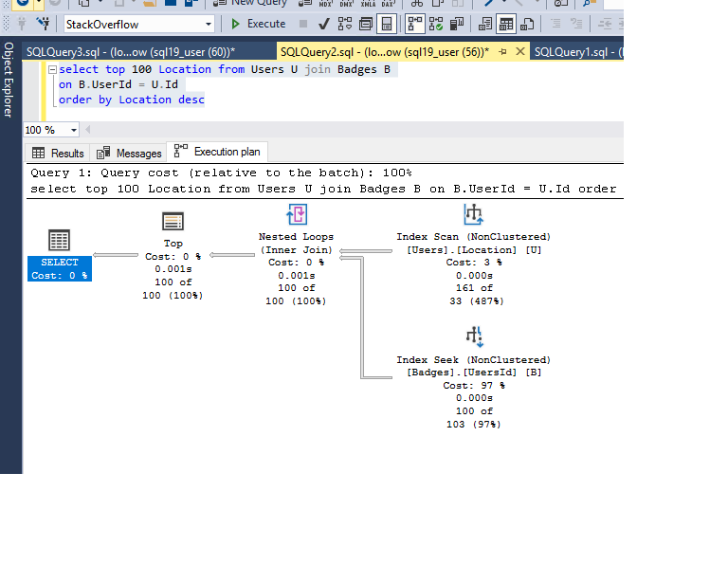The width and height of the screenshot is (728, 582).
Task: Parse the query with the checkmark icon
Action: click(324, 24)
